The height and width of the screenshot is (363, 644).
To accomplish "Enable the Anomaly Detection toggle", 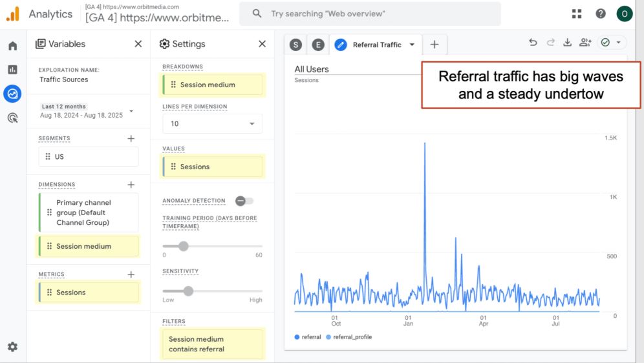I will (244, 201).
